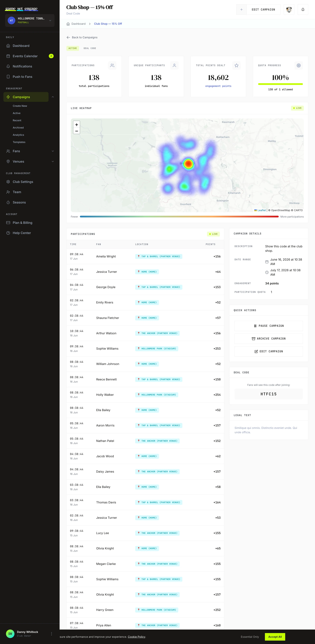315x644 pixels.
Task: Open Events Calendar in sidebar
Action: pos(30,56)
